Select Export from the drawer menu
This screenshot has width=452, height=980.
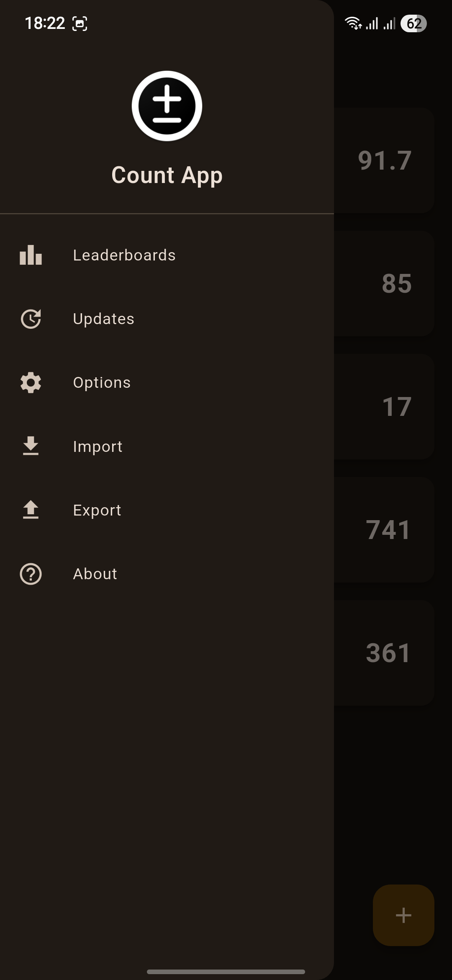pos(97,510)
